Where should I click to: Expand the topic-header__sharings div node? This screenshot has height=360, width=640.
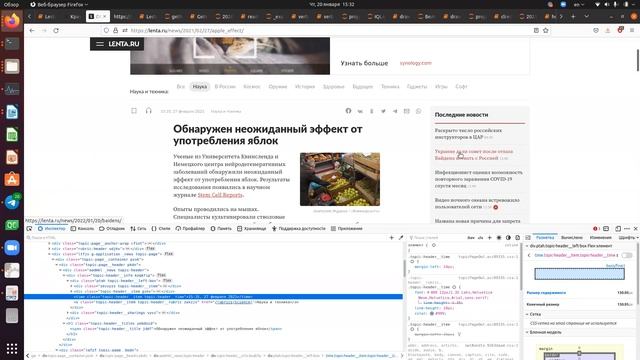[x=68, y=313]
